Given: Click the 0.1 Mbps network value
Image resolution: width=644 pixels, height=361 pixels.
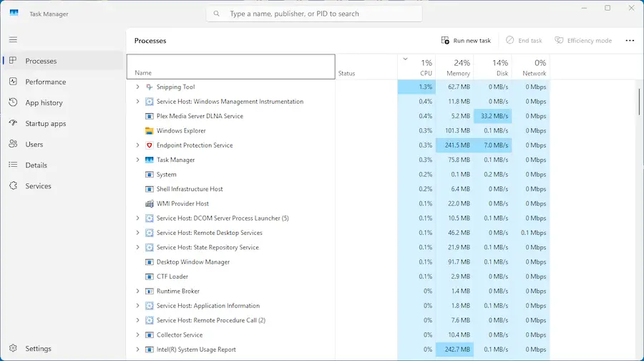Looking at the screenshot, I should coord(534,233).
